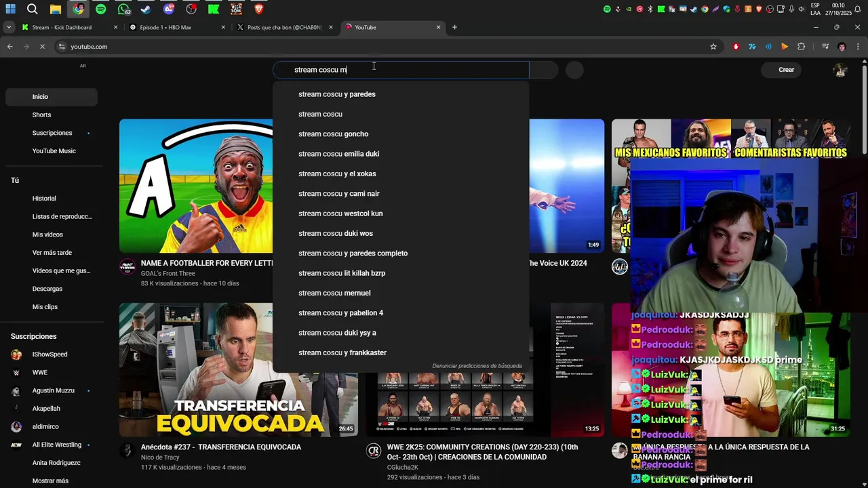868x488 pixels.
Task: Close the Kick Dashboard tab
Action: [115, 27]
